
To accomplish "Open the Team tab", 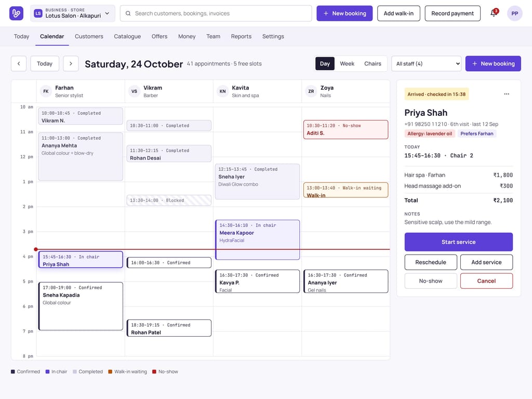I will [x=213, y=36].
